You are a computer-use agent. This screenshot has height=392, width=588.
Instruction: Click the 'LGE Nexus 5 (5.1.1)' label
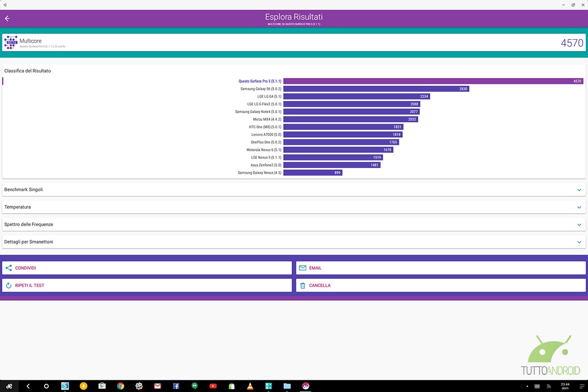[266, 157]
